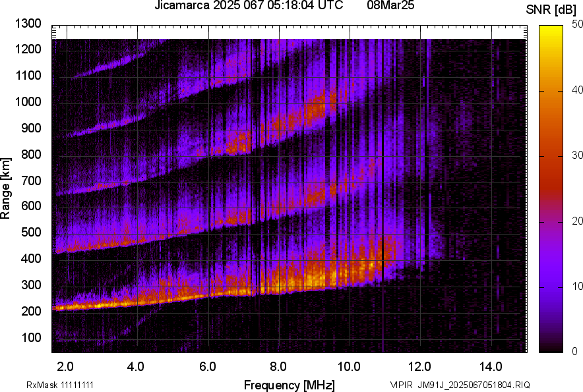The image size is (583, 392).
Task: Click the SNR colorbar tick label "10"
Action: point(577,287)
